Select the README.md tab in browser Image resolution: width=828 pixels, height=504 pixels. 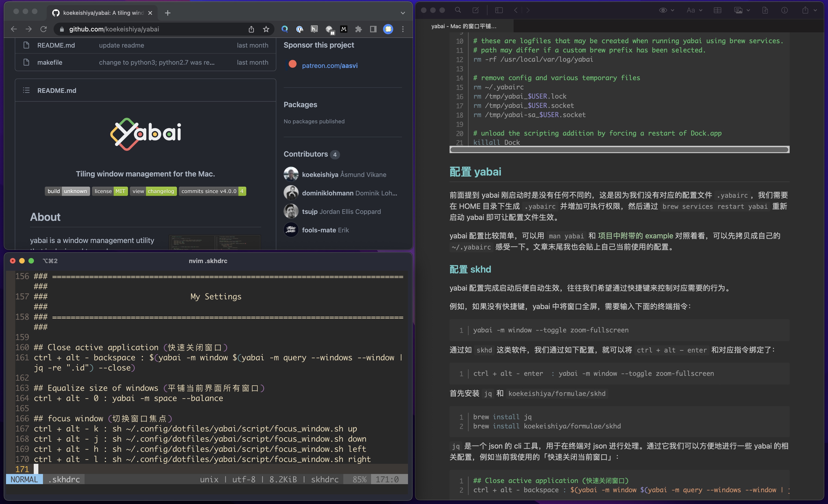click(57, 90)
